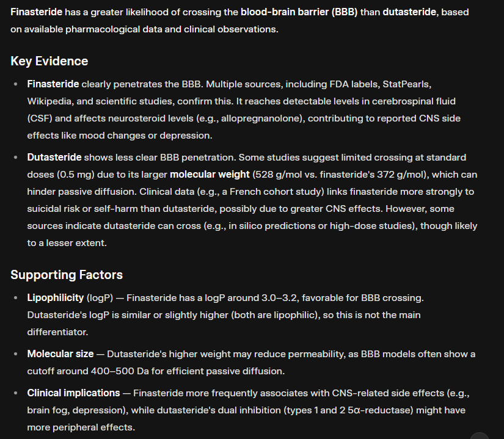Click the bold "blood-brain barrier (BBB)" term
The width and height of the screenshot is (504, 439).
299,12
